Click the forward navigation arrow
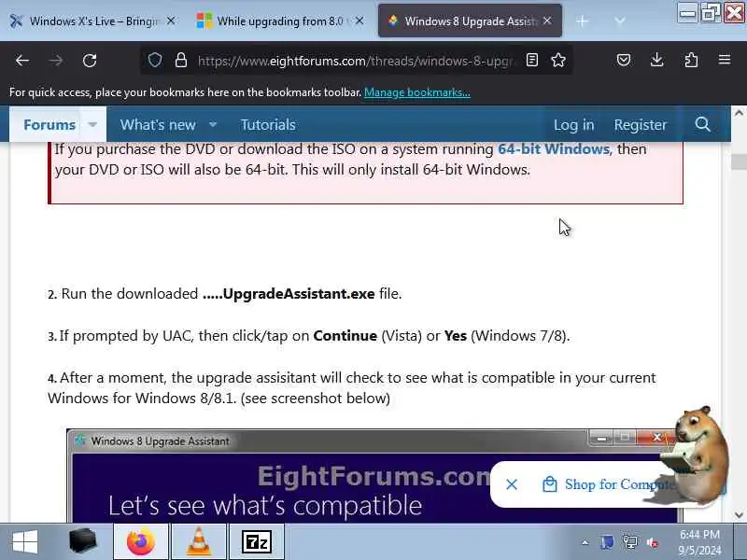The height and width of the screenshot is (560, 747). [56, 61]
